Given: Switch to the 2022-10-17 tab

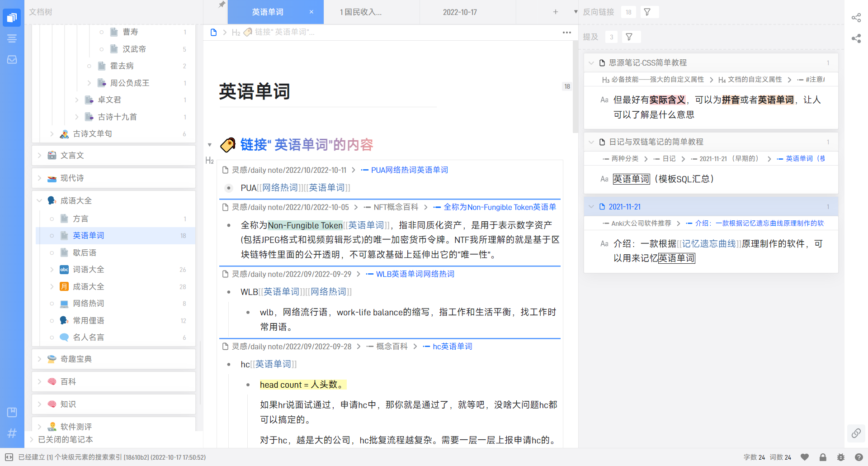Looking at the screenshot, I should 460,12.
